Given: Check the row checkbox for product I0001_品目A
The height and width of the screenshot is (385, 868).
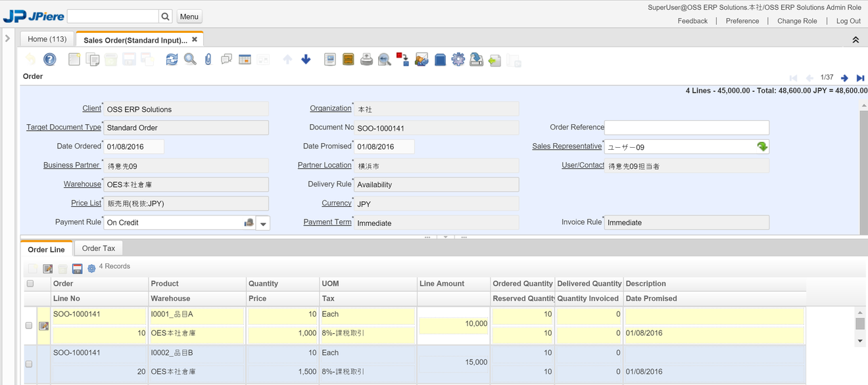Looking at the screenshot, I should point(29,325).
